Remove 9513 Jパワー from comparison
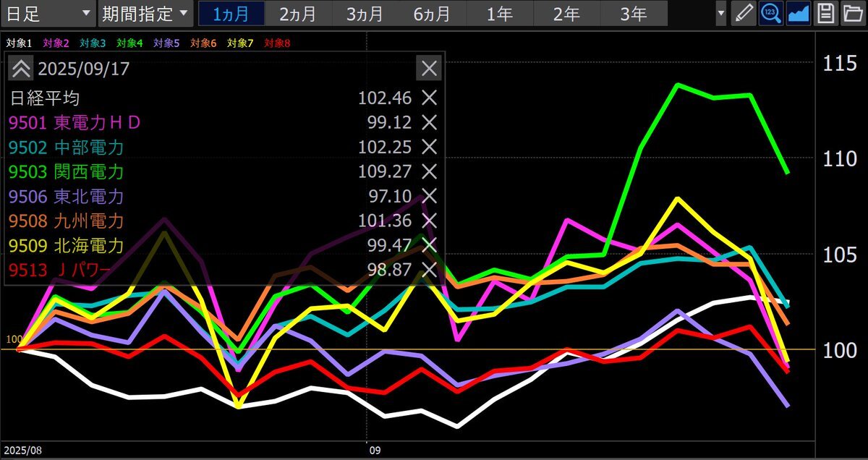868x460 pixels. [430, 270]
